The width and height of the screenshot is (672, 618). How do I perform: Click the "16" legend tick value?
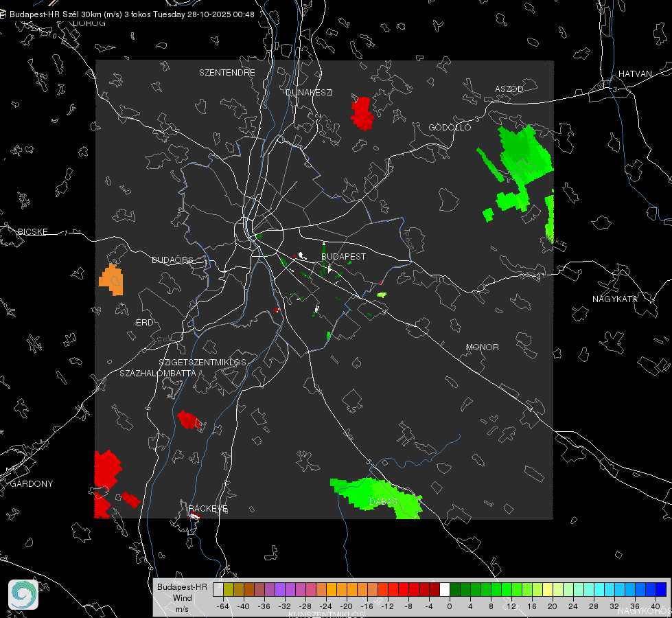[532, 606]
